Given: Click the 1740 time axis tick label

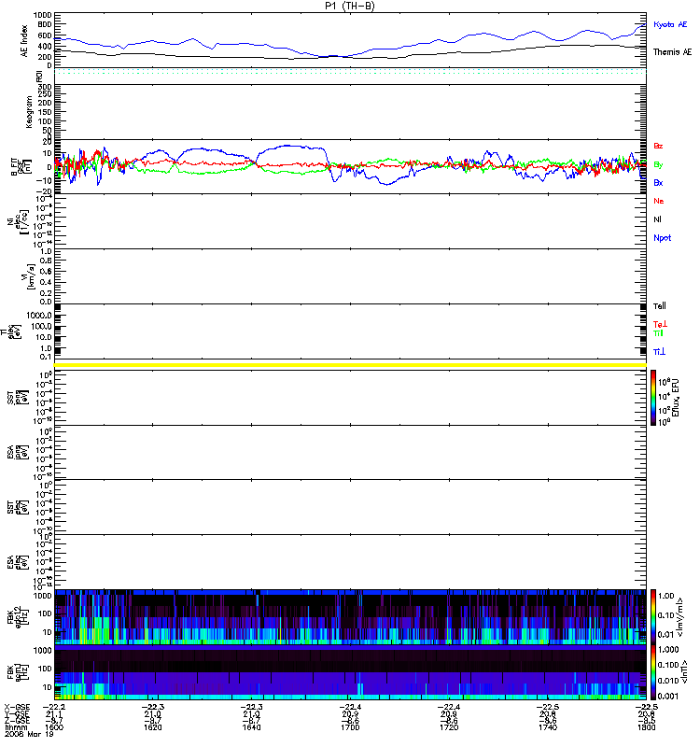Looking at the screenshot, I should pyautogui.click(x=548, y=727).
